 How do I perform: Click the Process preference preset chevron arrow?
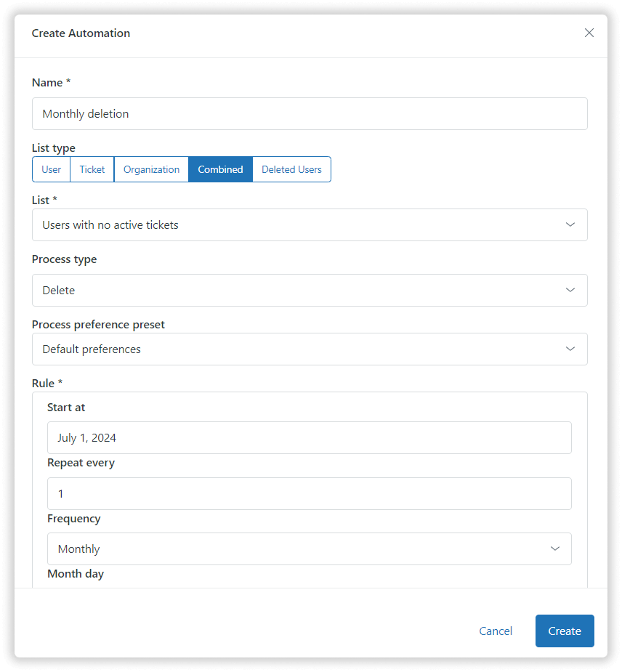(570, 349)
